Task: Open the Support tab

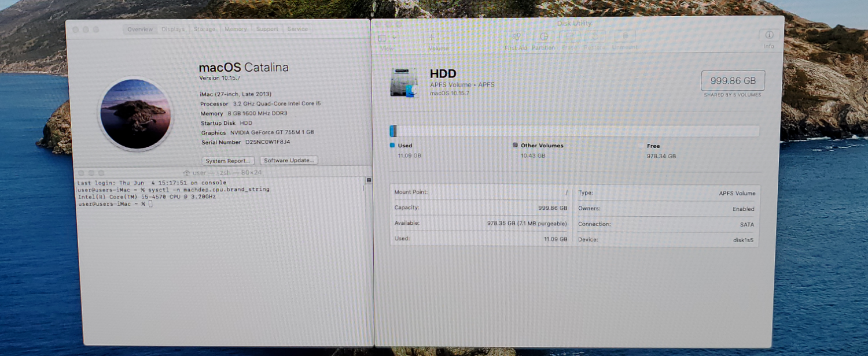Action: click(267, 29)
